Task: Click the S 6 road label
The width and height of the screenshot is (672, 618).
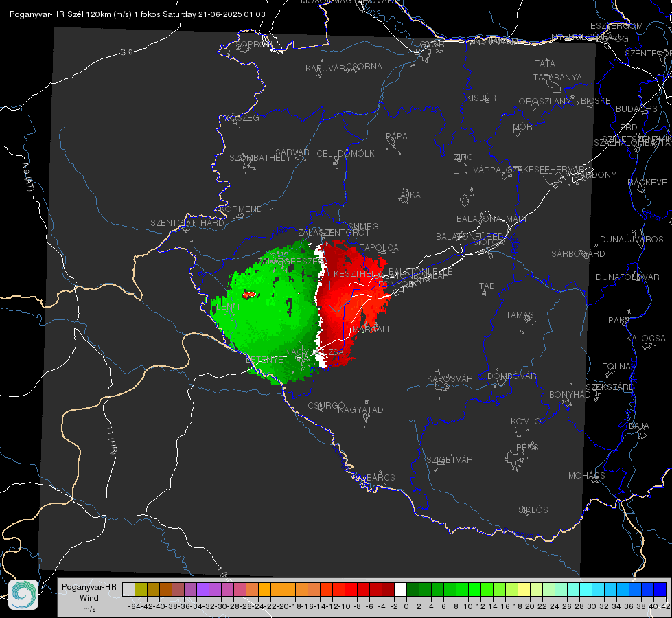Action: (126, 52)
